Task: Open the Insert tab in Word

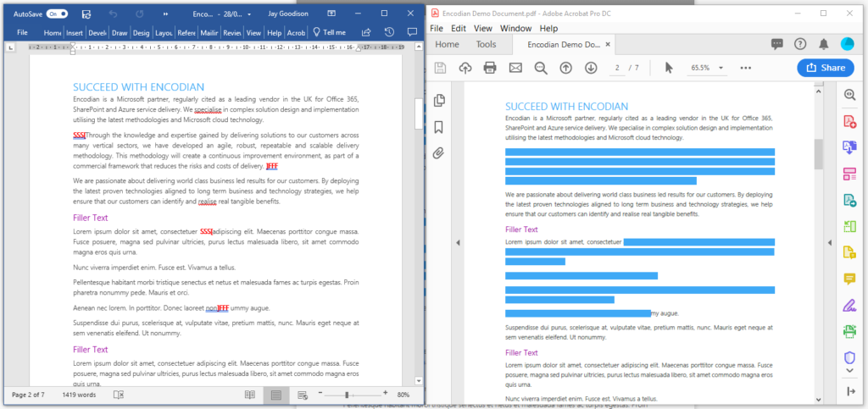Action: coord(75,33)
